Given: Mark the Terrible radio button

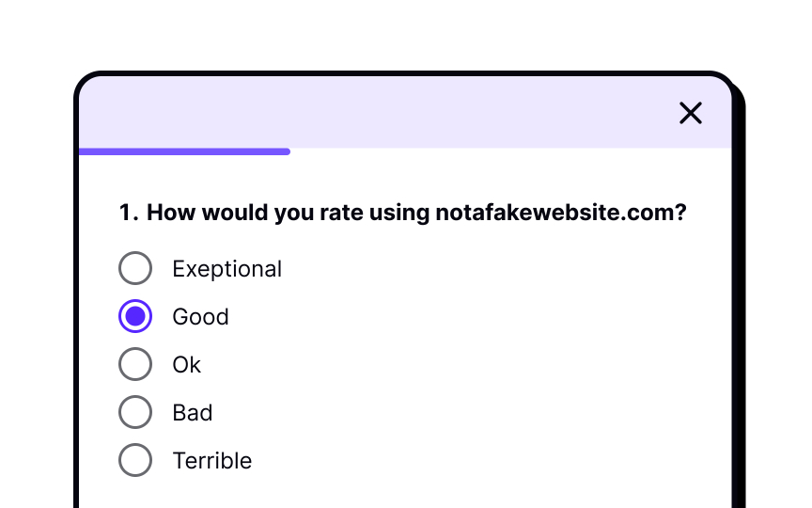Looking at the screenshot, I should 135,460.
